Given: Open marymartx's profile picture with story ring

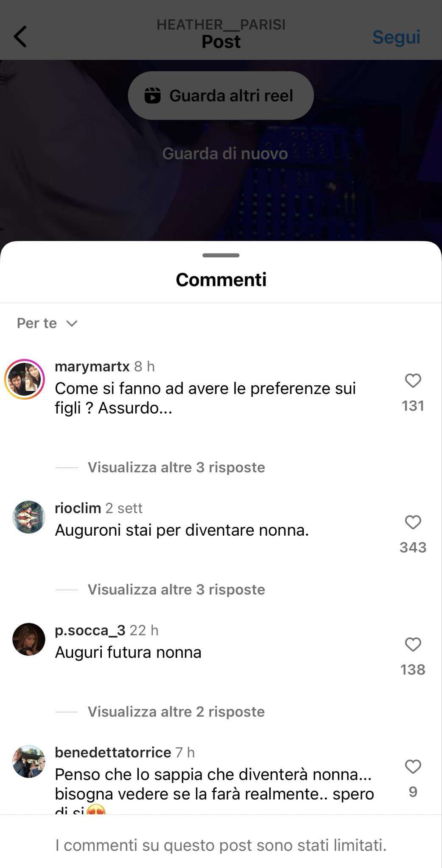Looking at the screenshot, I should tap(25, 379).
